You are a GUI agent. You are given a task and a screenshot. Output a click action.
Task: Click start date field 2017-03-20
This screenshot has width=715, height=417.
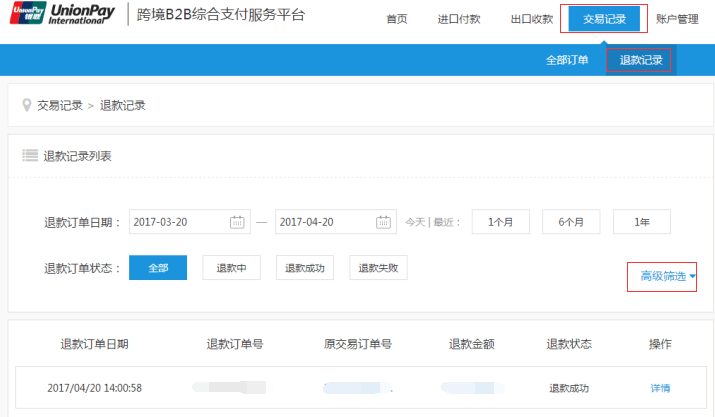coord(178,222)
